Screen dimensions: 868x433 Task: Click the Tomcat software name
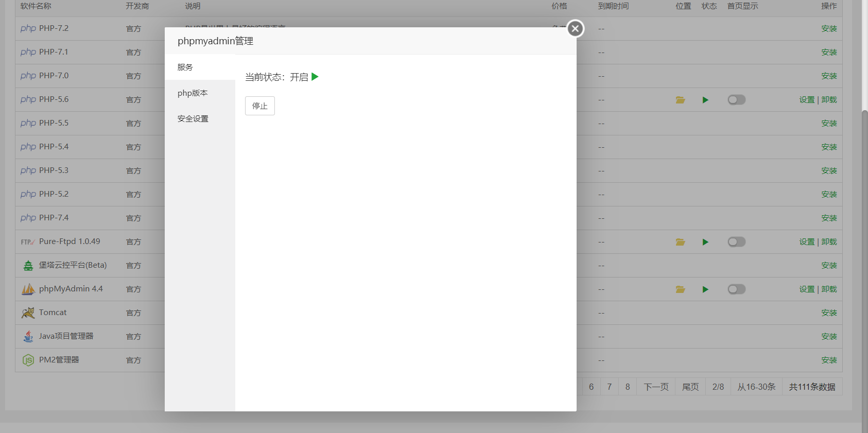53,313
